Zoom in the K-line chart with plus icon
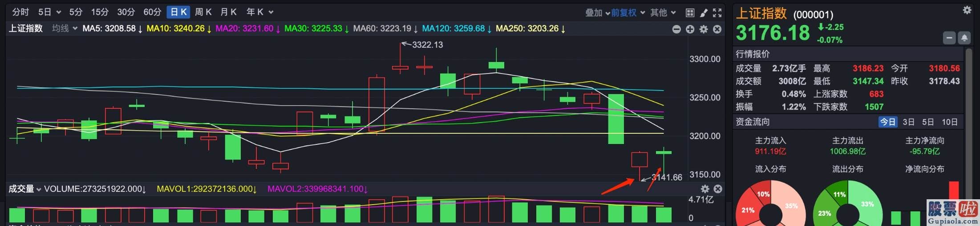 (690, 29)
